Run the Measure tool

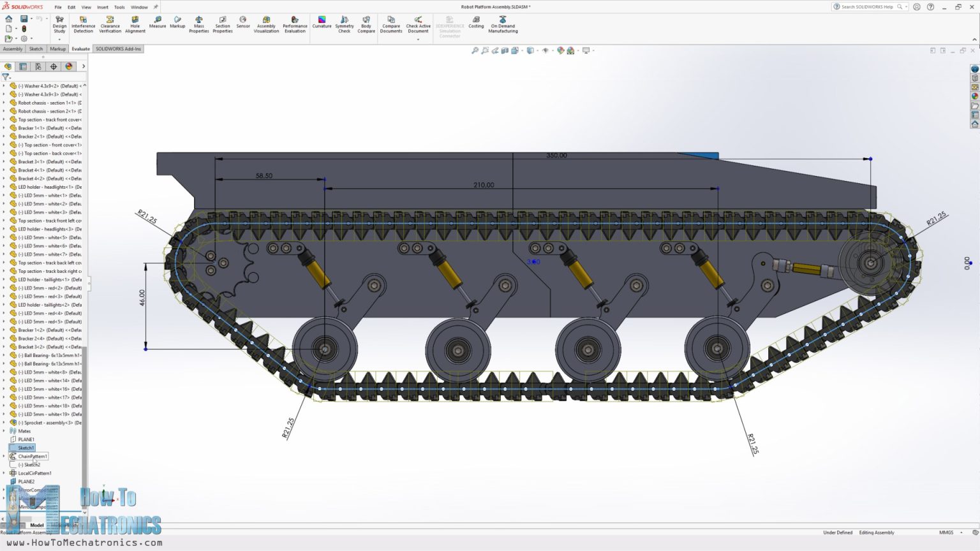(157, 24)
